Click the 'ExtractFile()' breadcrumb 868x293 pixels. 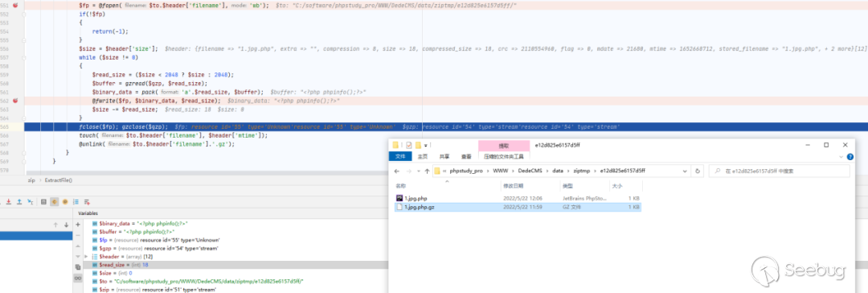tap(59, 180)
